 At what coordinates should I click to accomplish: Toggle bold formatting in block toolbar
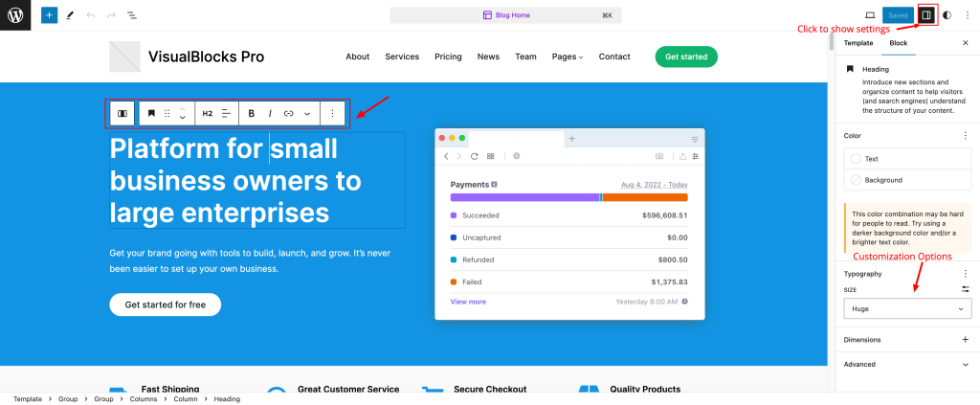[252, 113]
